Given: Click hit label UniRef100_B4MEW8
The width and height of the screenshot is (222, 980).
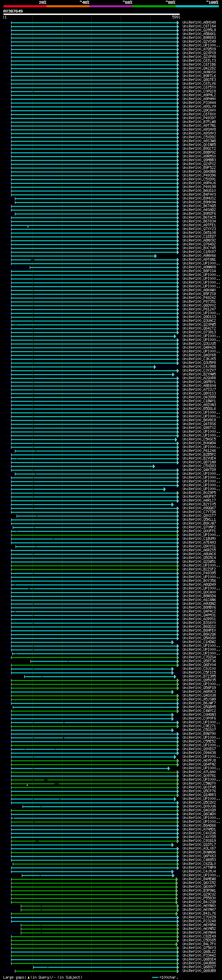Looking at the screenshot, I should tap(199, 879).
